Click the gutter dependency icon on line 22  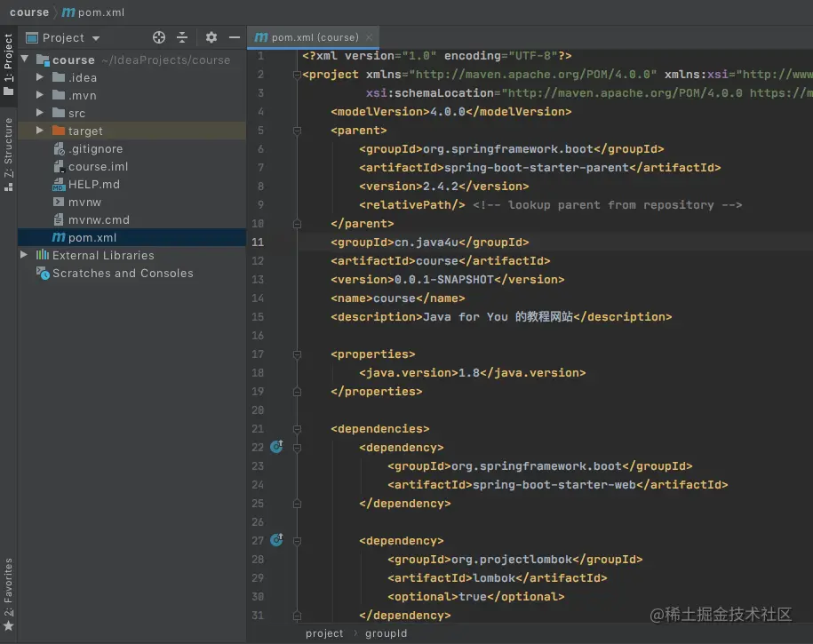click(277, 447)
